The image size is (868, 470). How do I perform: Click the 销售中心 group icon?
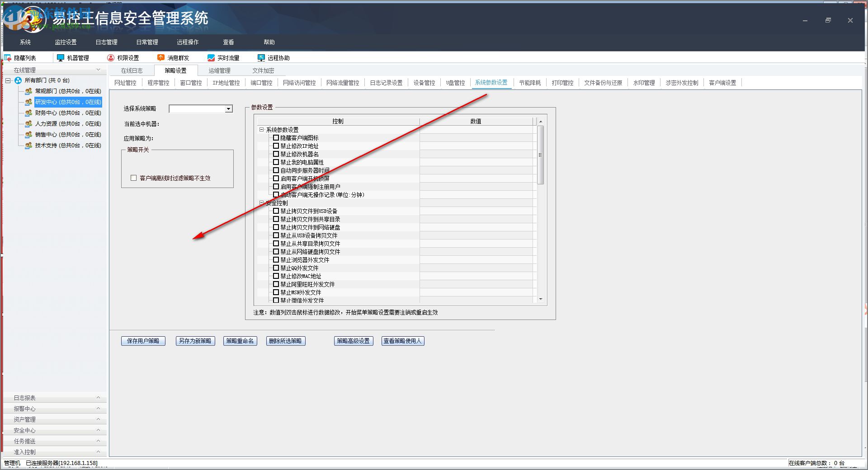pyautogui.click(x=28, y=135)
